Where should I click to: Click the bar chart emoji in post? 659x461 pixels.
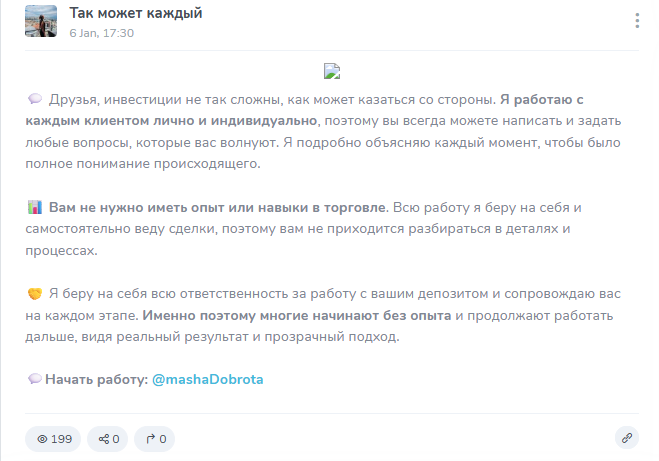(x=35, y=207)
